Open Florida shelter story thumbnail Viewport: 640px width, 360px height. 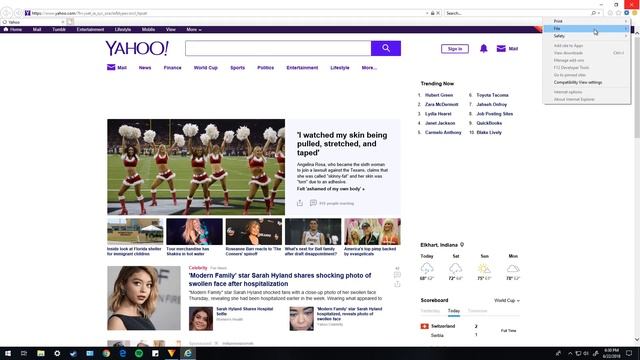(x=135, y=231)
